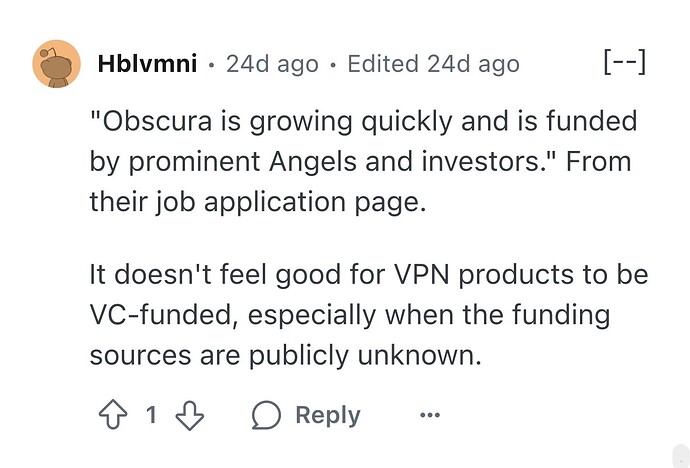Downvote the comment by Hblvmni
690x468 pixels.
[x=191, y=415]
